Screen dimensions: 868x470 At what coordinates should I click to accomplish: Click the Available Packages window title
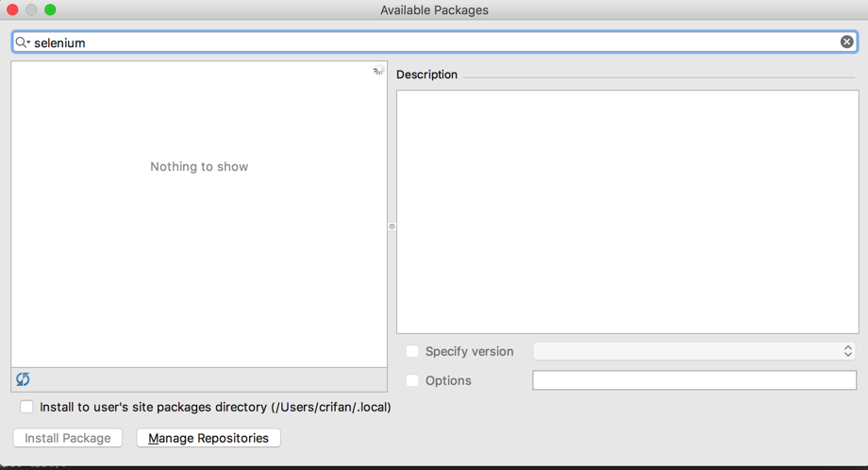pos(434,10)
